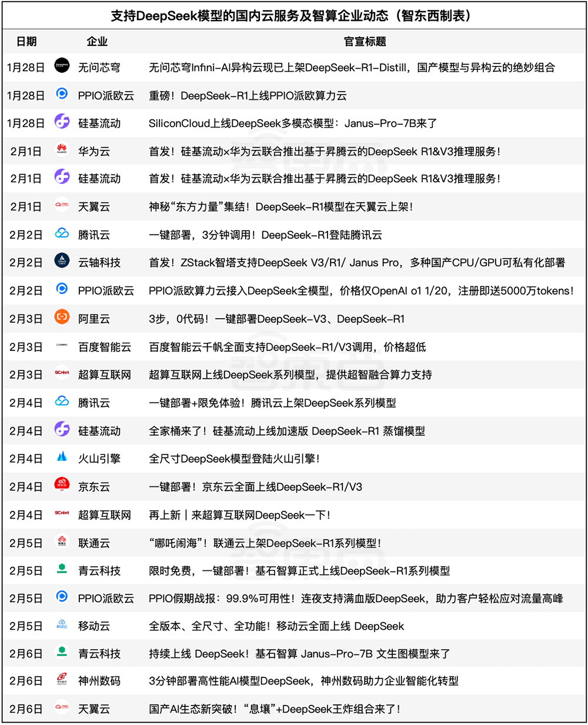Open the 全尺寸DeepSeek模型登陆火山引擎 headline
Screen dimensions: 588x725
[234, 459]
